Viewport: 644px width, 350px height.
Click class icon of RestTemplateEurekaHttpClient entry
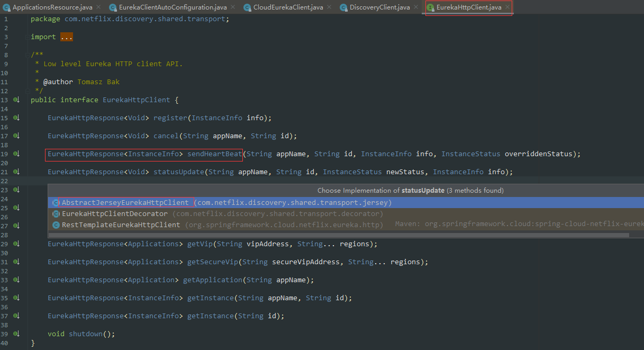point(56,225)
